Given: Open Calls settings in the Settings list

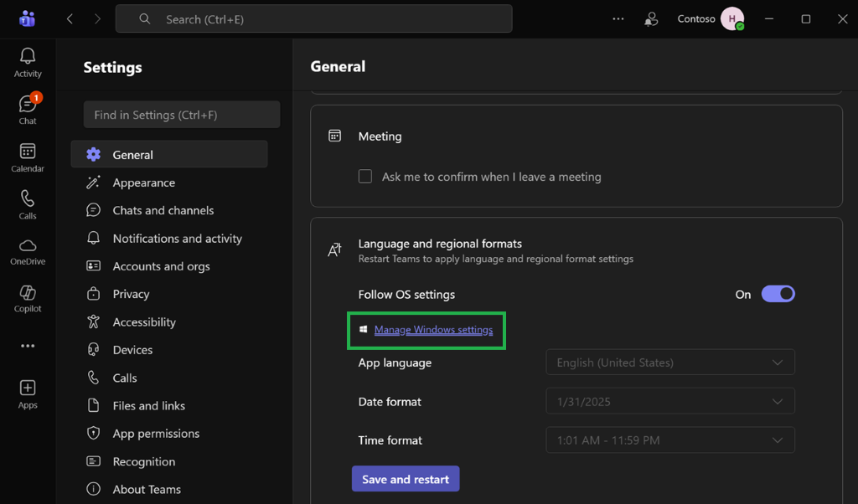Looking at the screenshot, I should click(169, 378).
